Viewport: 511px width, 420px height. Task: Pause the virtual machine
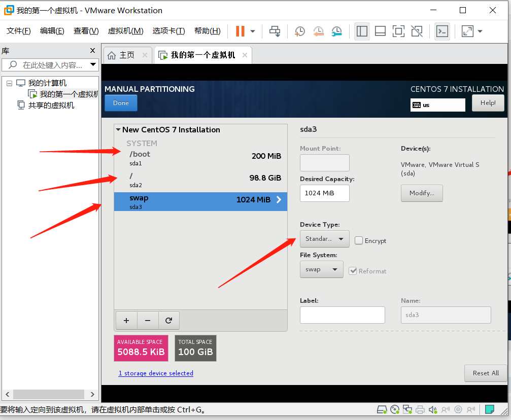(240, 31)
